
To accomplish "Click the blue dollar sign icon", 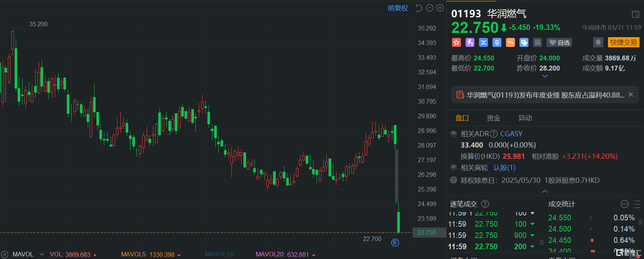I will point(497,42).
